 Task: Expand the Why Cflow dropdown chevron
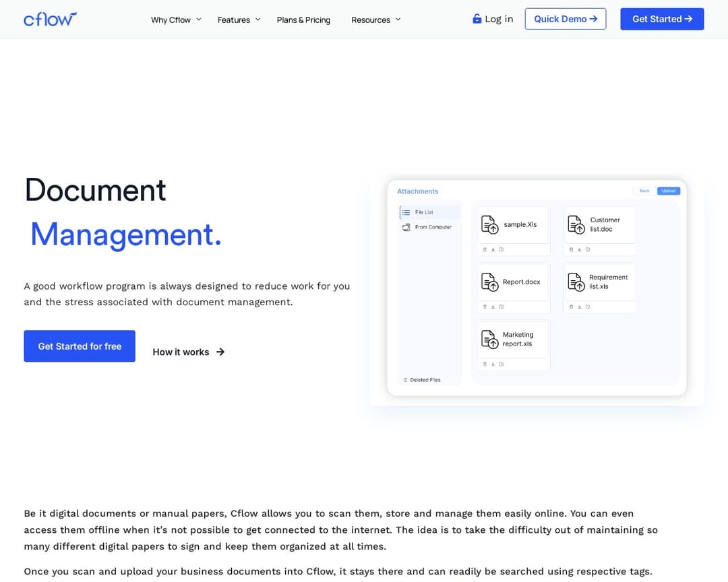(199, 20)
